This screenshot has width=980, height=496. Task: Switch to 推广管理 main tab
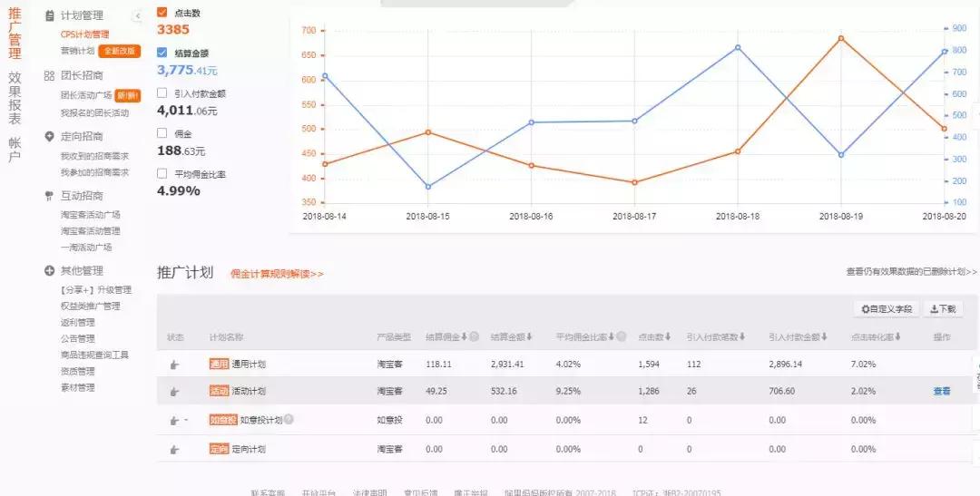[x=15, y=34]
